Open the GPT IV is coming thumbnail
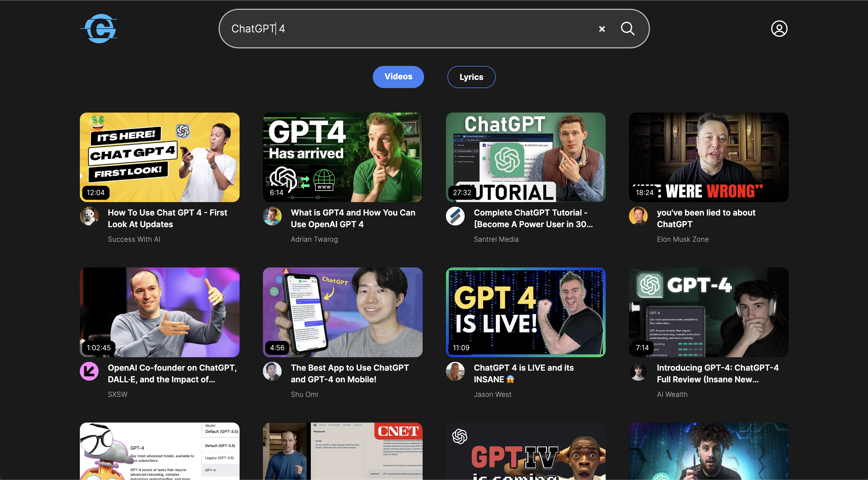The image size is (868, 480). pos(525,451)
